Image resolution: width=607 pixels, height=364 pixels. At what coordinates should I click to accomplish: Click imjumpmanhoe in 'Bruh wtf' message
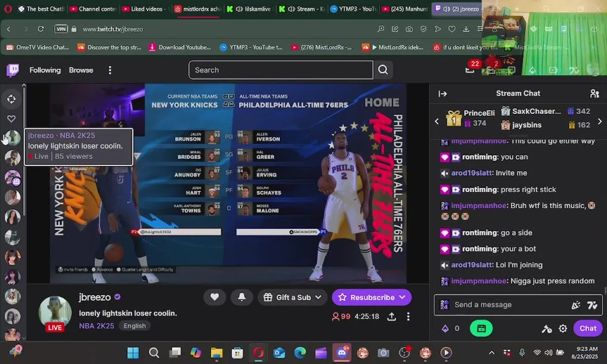479,206
